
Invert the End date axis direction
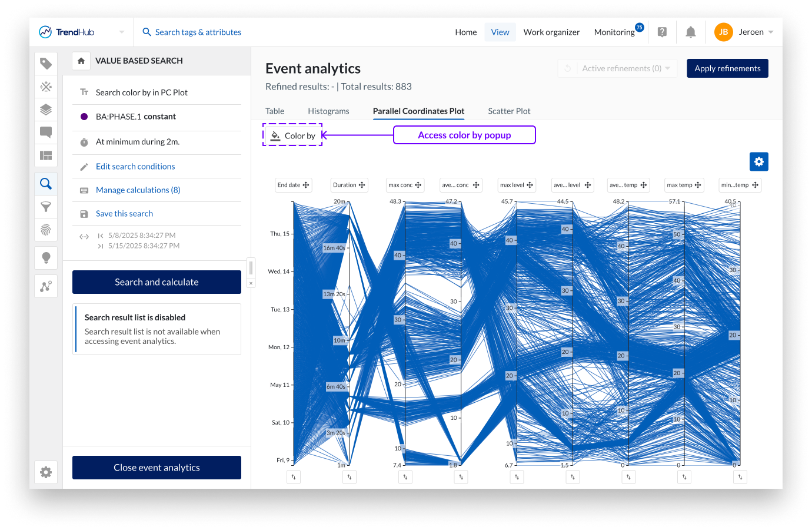[x=294, y=477]
